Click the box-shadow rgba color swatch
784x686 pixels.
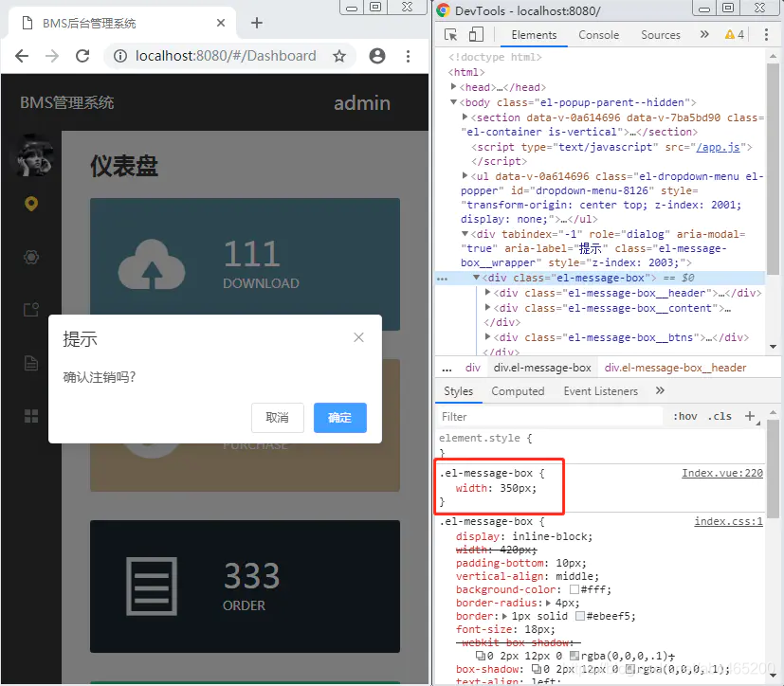[630, 669]
